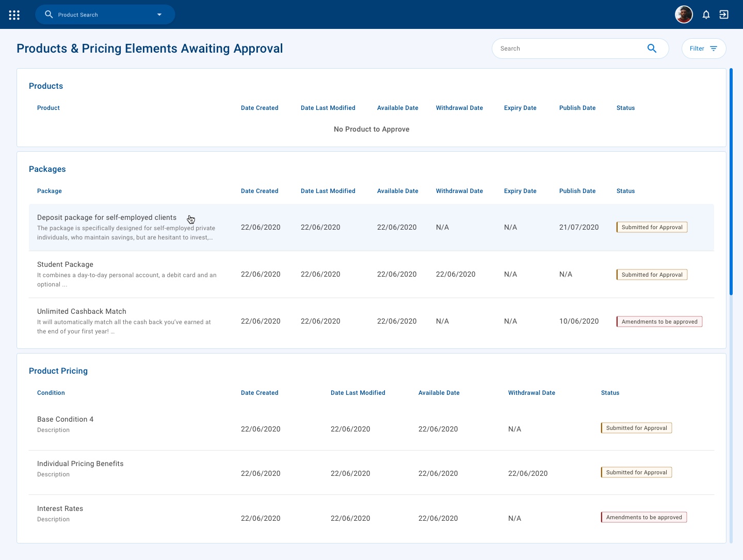Screen dimensions: 743x560
Task: Sort Packages table by Expiry Date header
Action: (x=520, y=191)
